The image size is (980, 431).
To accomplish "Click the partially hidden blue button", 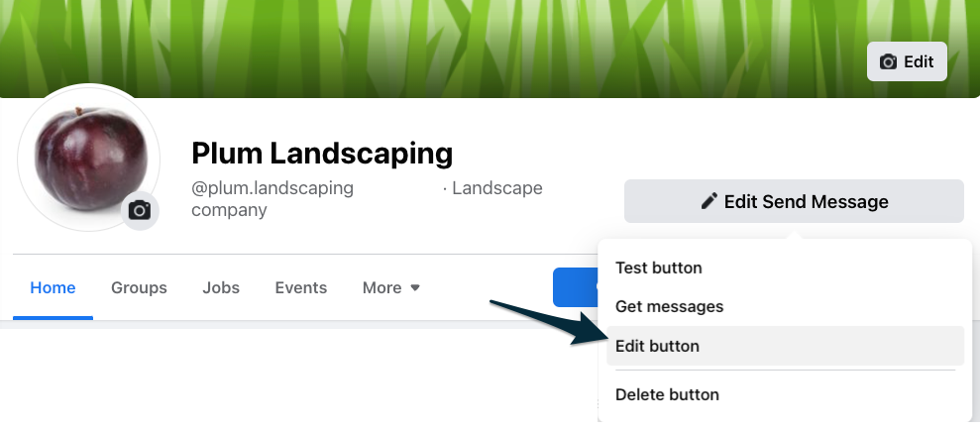I will click(575, 287).
